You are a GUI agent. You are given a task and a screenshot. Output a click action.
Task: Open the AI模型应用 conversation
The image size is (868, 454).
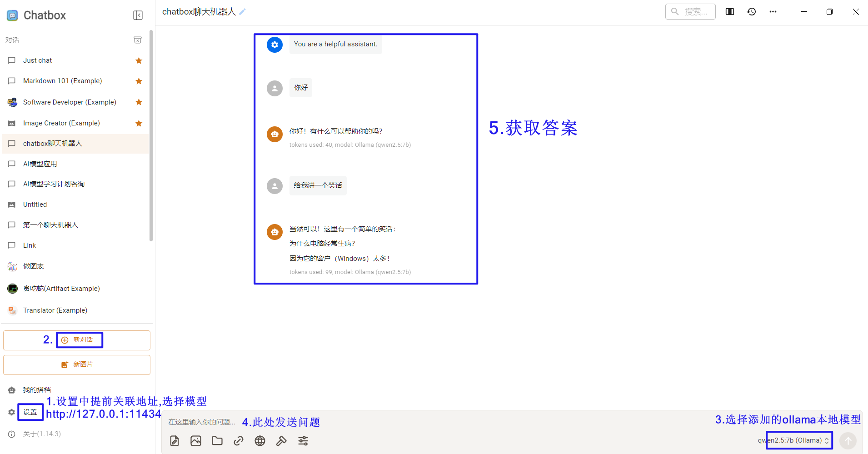pos(75,164)
